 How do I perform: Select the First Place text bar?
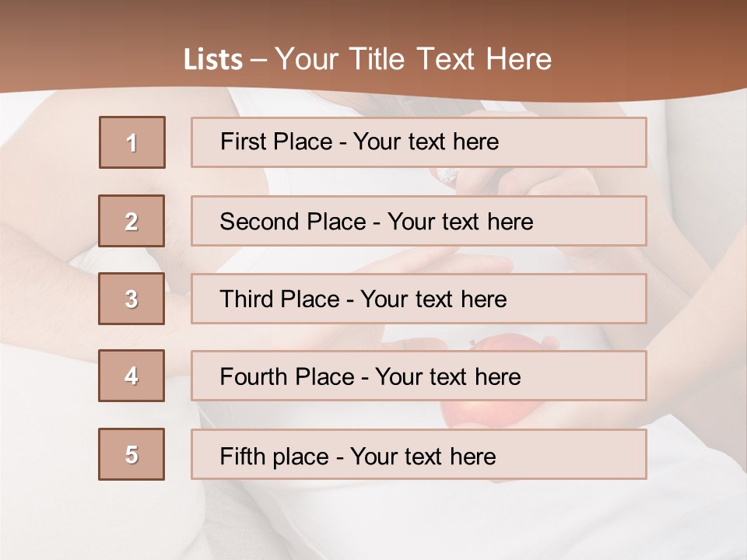pos(419,142)
